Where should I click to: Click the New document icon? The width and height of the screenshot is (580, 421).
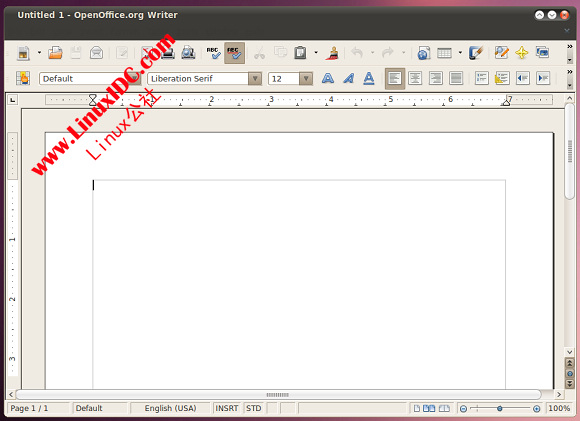tap(23, 53)
